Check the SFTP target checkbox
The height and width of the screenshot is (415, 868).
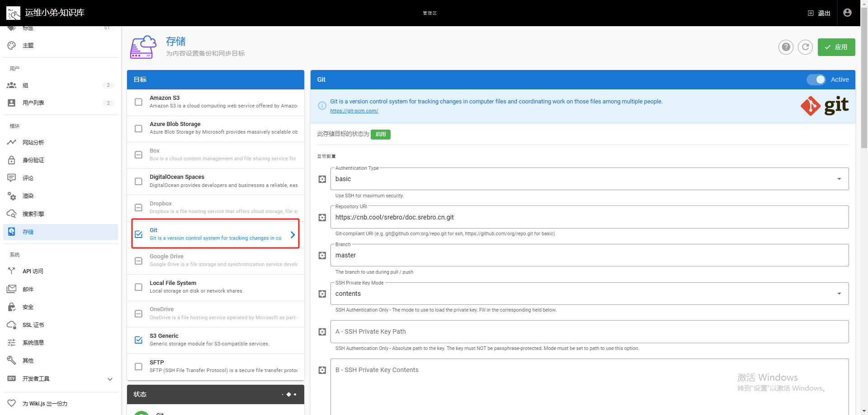click(139, 367)
